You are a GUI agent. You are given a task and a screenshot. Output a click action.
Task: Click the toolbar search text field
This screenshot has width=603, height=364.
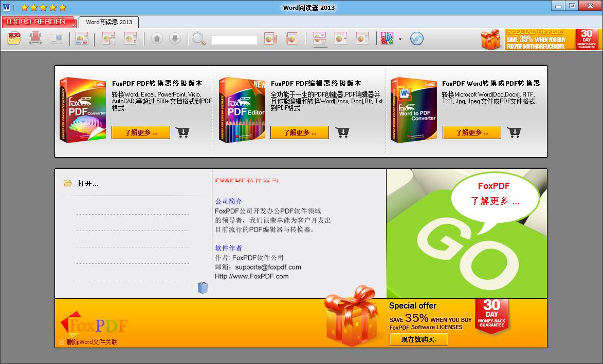[234, 40]
